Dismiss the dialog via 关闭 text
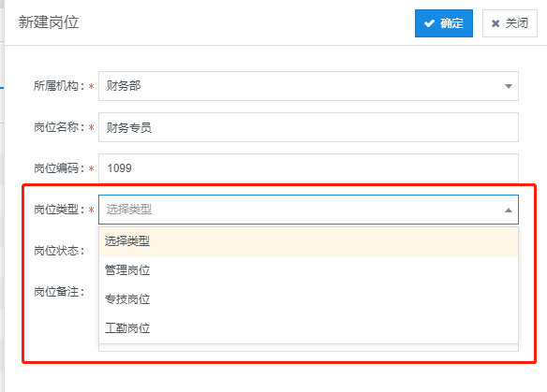Image resolution: width=547 pixels, height=392 pixels. (517, 23)
